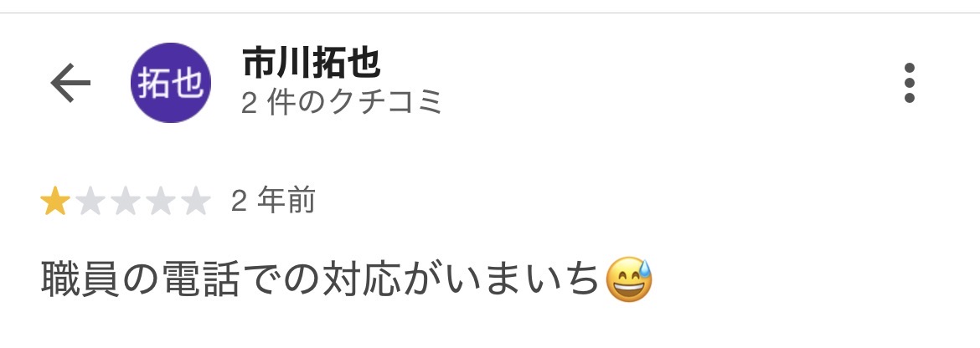Click the first gold star rating
This screenshot has width=980, height=348.
coord(55,202)
